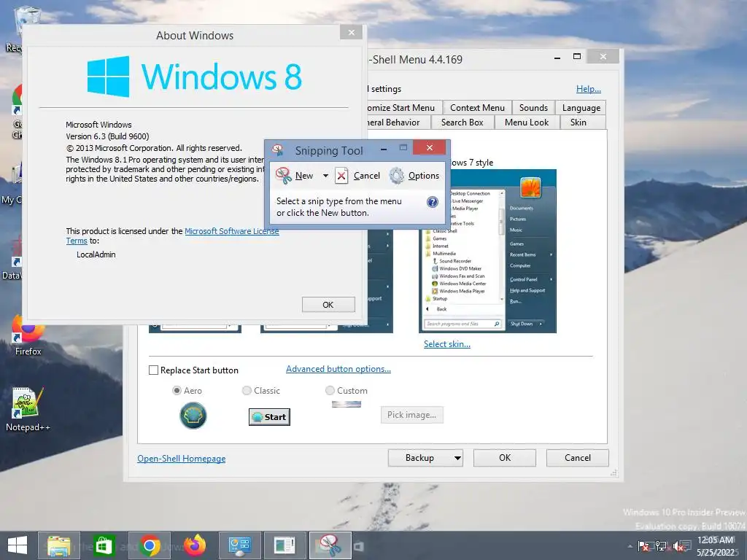Click the Windows 8 logo in About Windows
This screenshot has height=560, width=747.
[108, 76]
